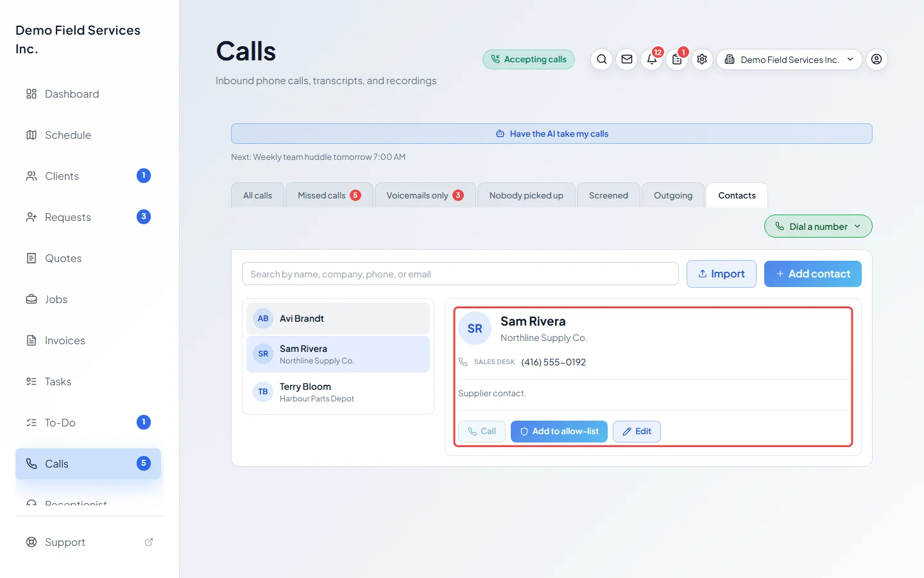This screenshot has height=578, width=924.
Task: Select the Contacts tab
Action: 737,195
